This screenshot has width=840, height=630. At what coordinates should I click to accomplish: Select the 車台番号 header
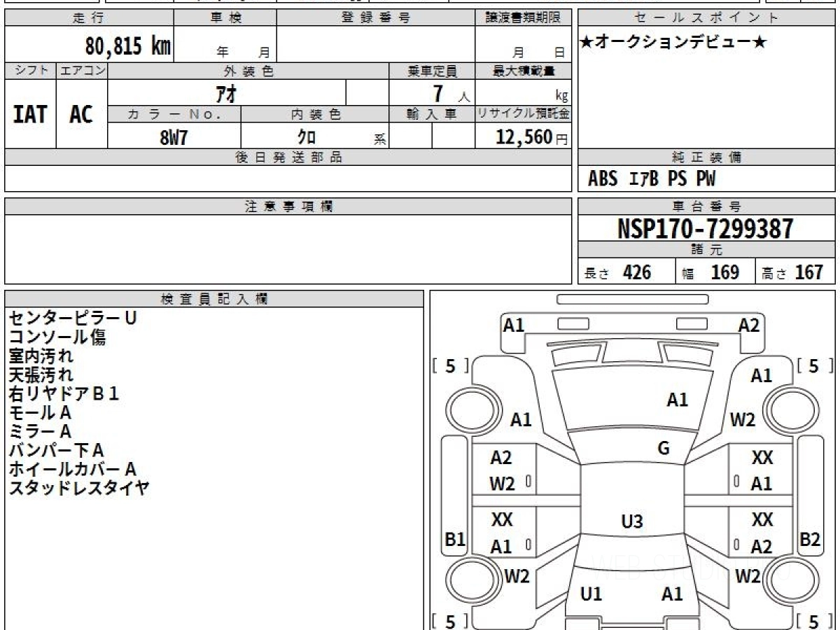pyautogui.click(x=707, y=206)
